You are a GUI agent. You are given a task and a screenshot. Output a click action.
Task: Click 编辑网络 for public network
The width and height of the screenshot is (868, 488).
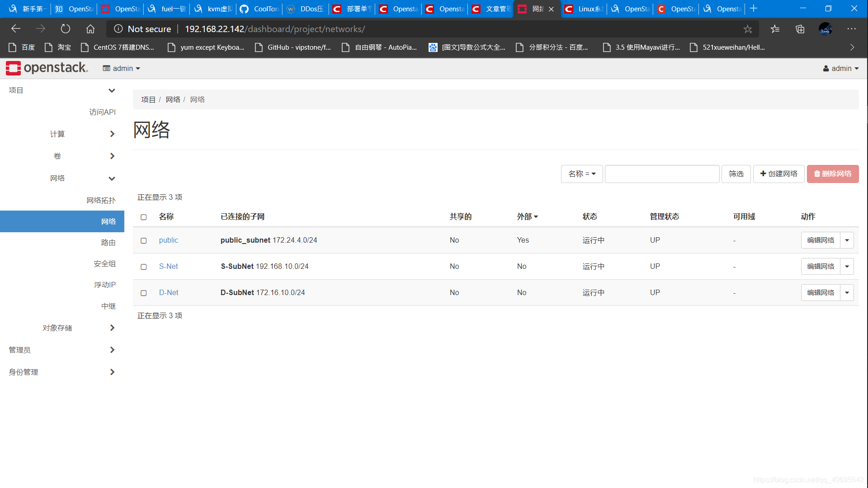click(821, 240)
